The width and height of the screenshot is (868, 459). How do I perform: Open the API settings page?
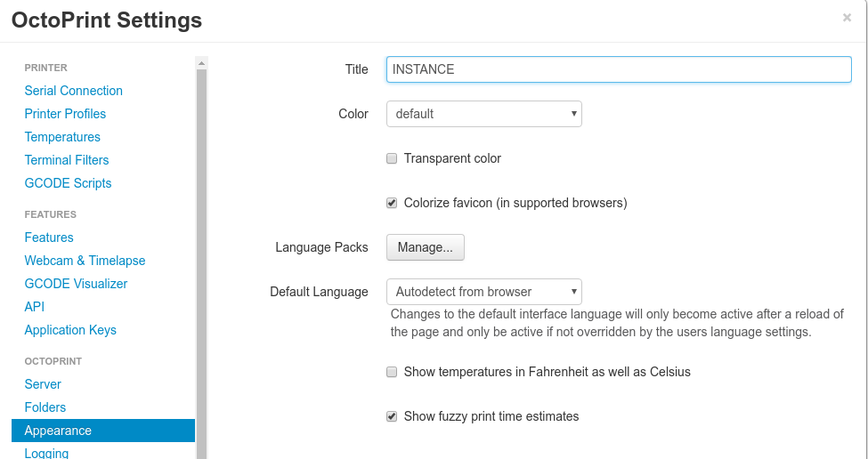(x=35, y=307)
